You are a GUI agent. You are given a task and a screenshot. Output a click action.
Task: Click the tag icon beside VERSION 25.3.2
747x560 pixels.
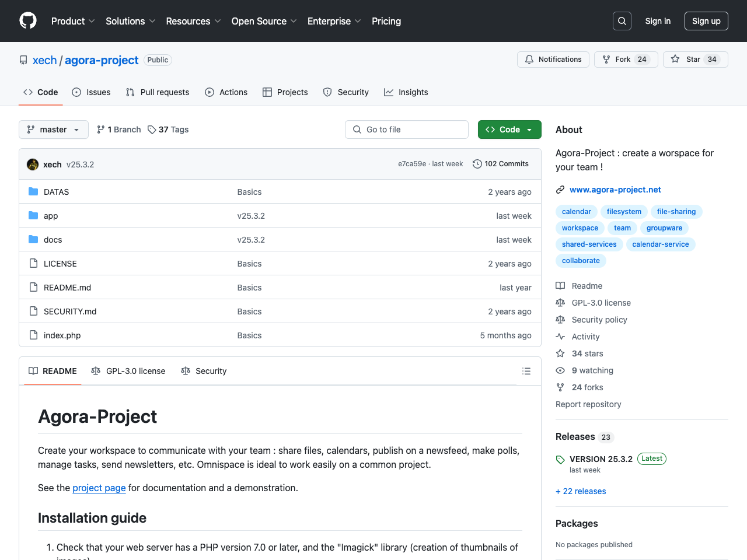click(560, 460)
